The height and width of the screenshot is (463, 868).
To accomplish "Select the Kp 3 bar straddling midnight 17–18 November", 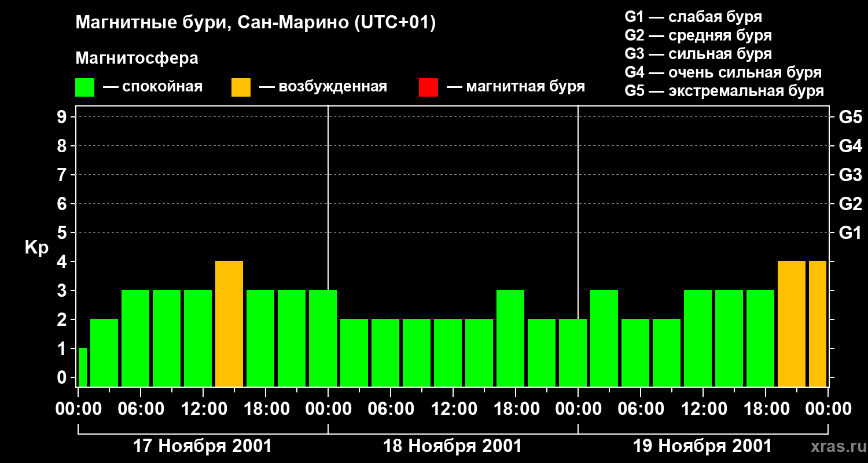I will 323,338.
